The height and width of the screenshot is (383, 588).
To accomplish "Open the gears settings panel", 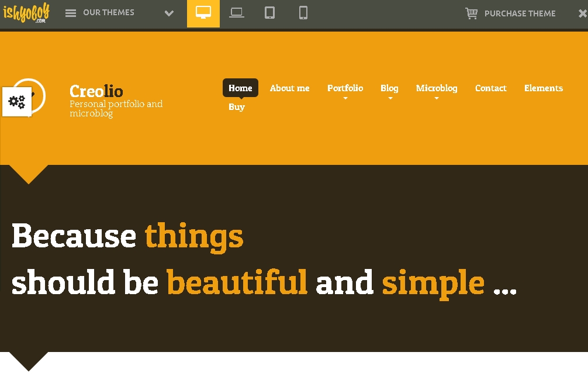I will [x=17, y=102].
